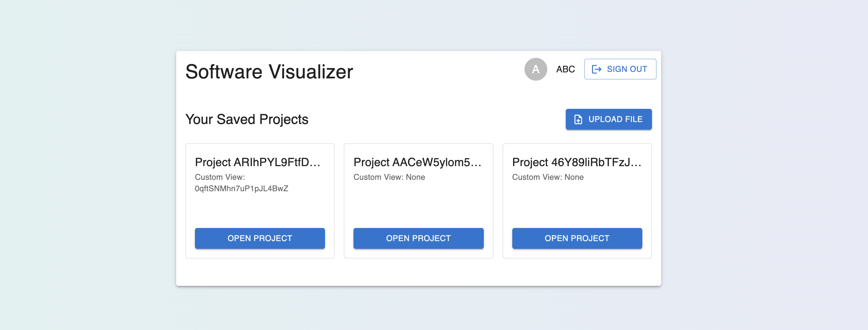Click the sign out arrow icon

click(597, 69)
